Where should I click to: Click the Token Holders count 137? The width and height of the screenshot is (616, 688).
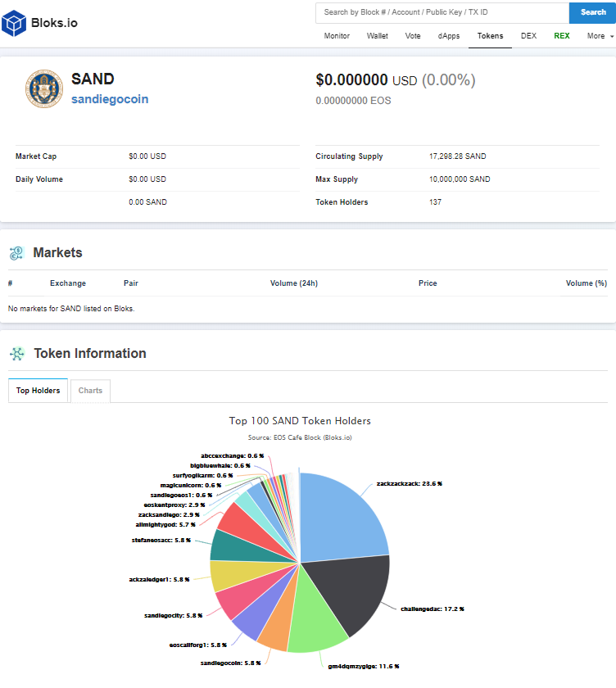pos(435,202)
